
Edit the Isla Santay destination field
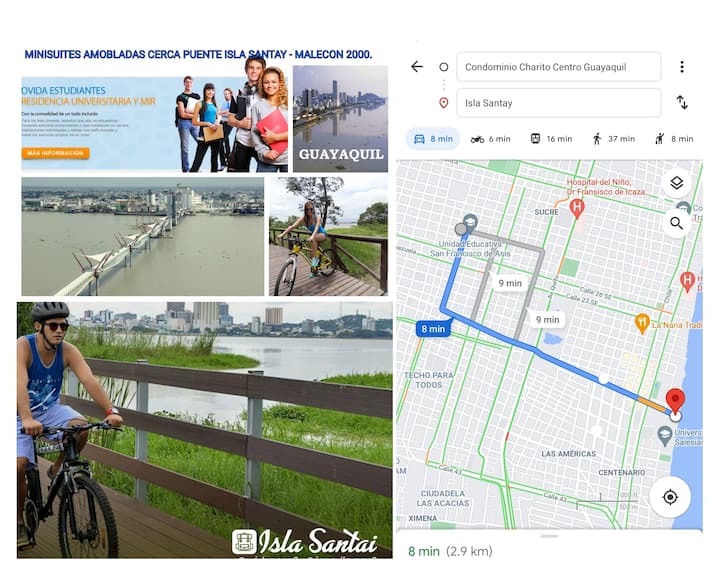(x=558, y=103)
